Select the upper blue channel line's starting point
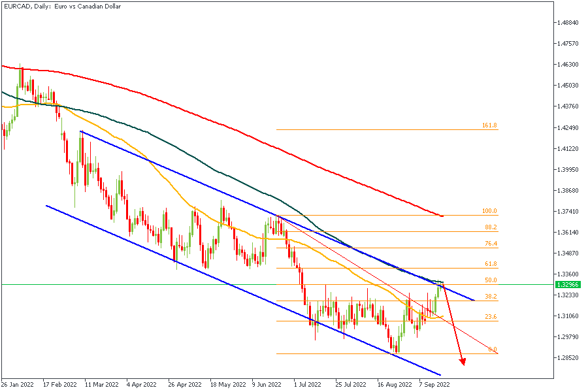 point(80,132)
